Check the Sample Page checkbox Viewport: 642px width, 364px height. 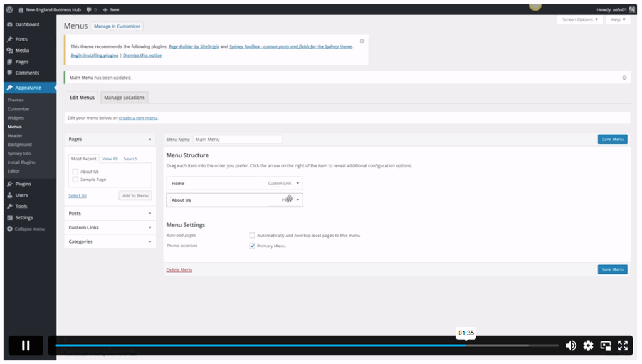pyautogui.click(x=75, y=180)
